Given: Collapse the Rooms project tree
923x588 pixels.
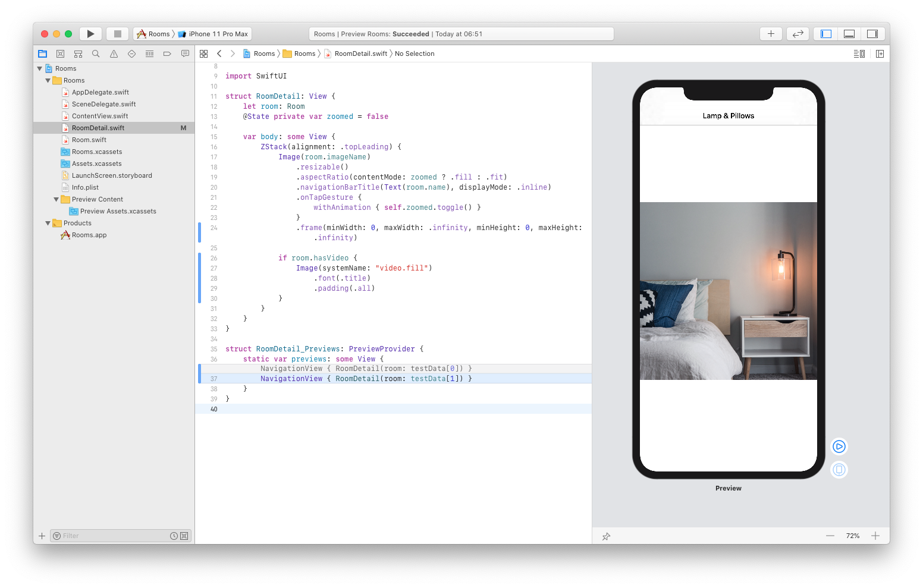Looking at the screenshot, I should point(40,68).
